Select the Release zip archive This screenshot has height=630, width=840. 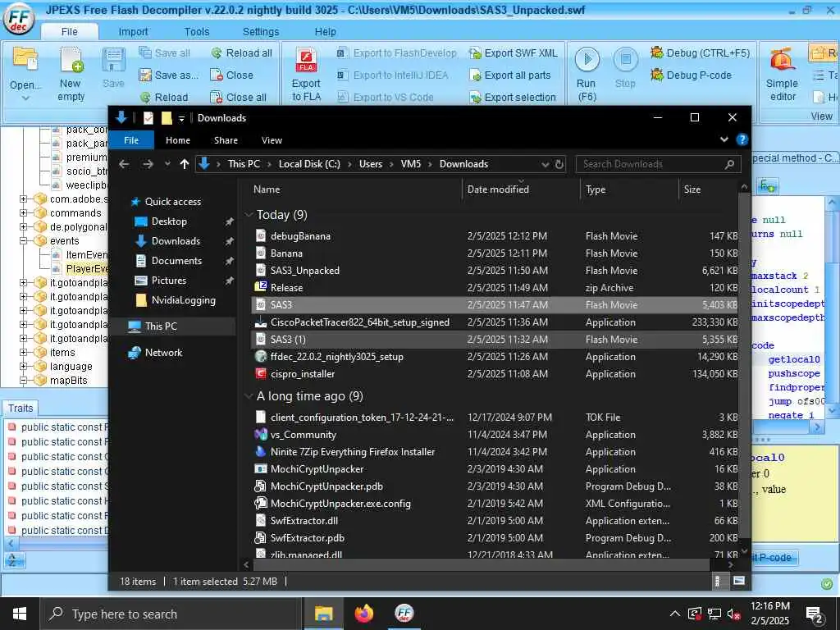[x=286, y=288]
